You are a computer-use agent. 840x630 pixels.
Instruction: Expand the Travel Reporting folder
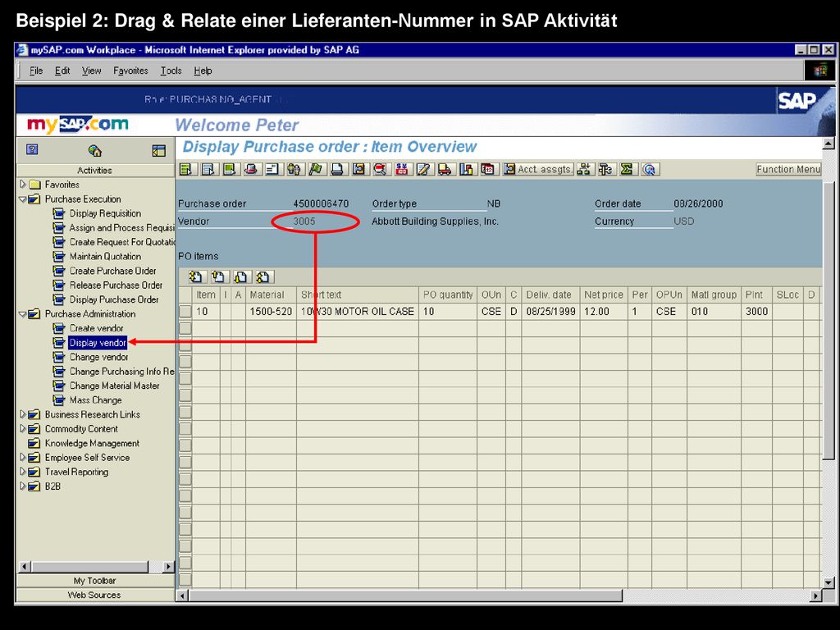coord(22,472)
